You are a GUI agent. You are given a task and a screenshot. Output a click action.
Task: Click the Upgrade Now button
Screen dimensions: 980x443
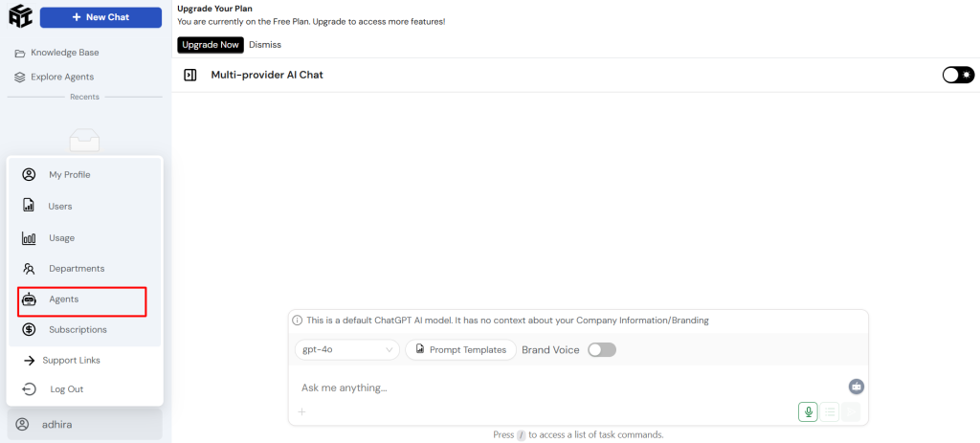click(x=211, y=45)
